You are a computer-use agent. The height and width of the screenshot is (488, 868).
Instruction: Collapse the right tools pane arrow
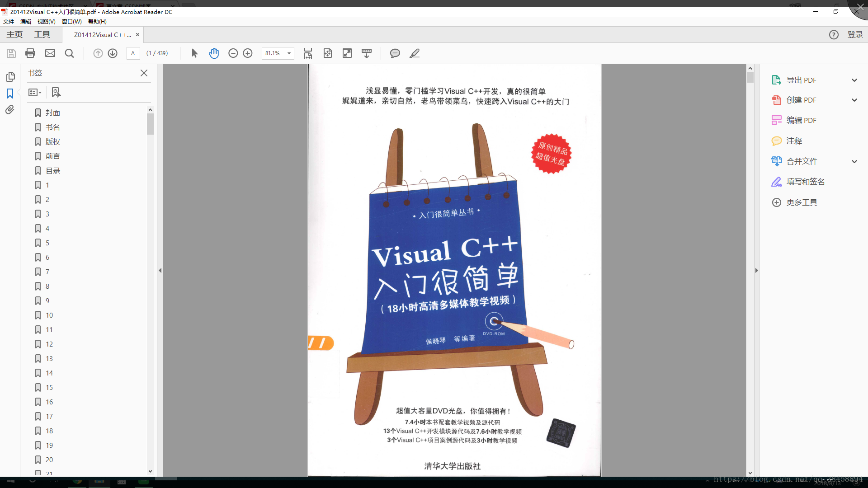(x=756, y=270)
